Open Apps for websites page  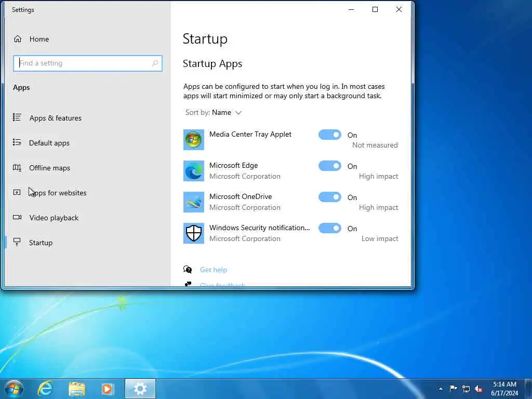(58, 193)
